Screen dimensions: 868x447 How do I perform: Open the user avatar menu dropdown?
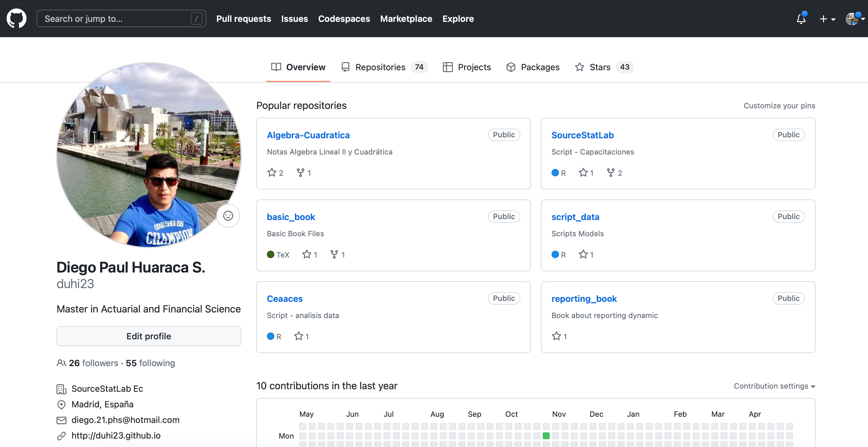click(854, 19)
